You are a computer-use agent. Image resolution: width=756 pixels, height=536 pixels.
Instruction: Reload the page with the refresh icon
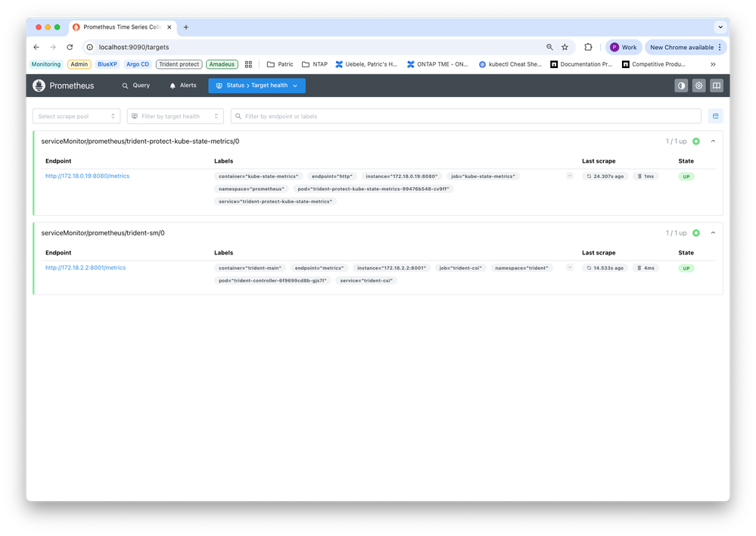click(x=70, y=47)
